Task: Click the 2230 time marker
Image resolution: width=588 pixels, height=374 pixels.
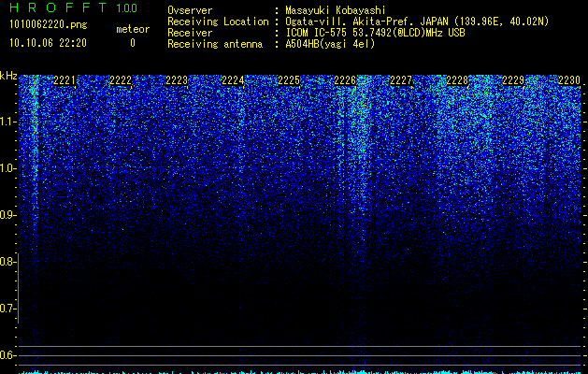Action: [569, 80]
